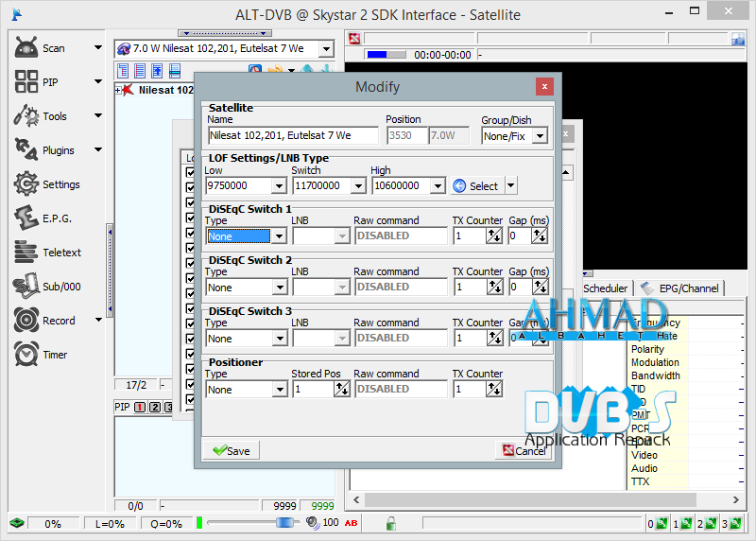
Task: Open the Plugins sidebar button
Action: pyautogui.click(x=44, y=150)
